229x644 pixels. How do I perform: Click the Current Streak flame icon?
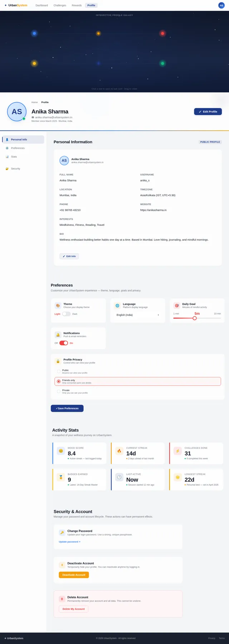click(x=119, y=451)
